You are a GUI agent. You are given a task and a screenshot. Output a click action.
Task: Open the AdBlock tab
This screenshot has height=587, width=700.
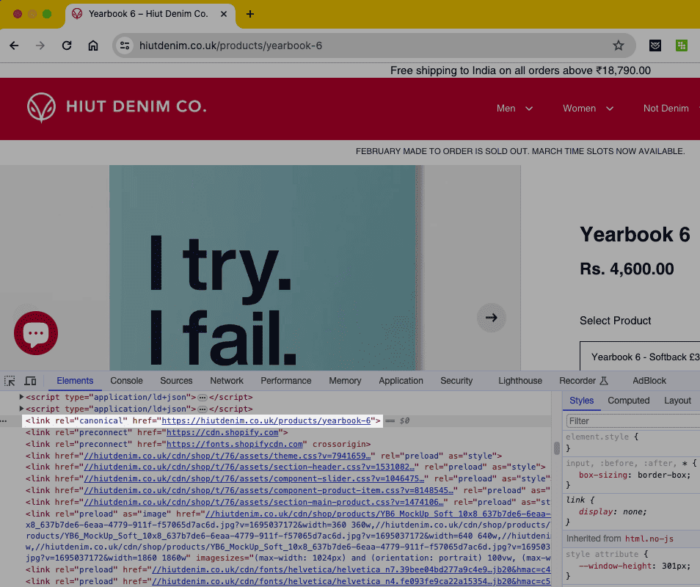click(x=649, y=381)
